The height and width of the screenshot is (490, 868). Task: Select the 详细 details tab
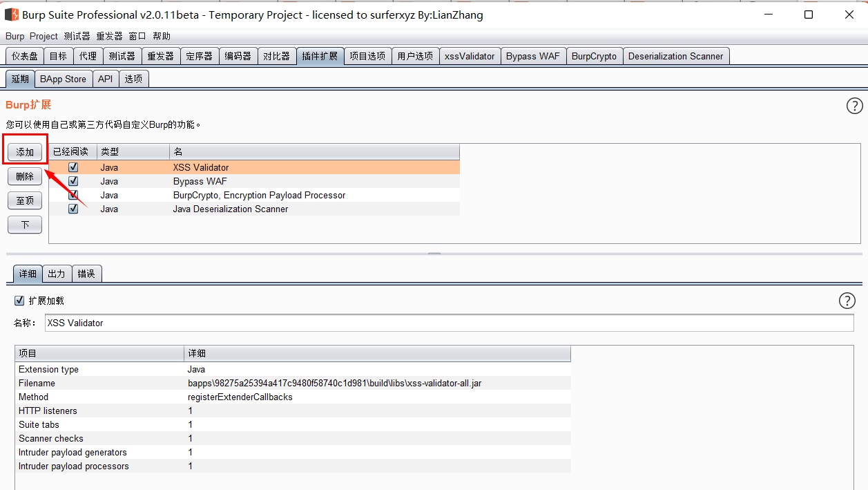[x=28, y=274]
